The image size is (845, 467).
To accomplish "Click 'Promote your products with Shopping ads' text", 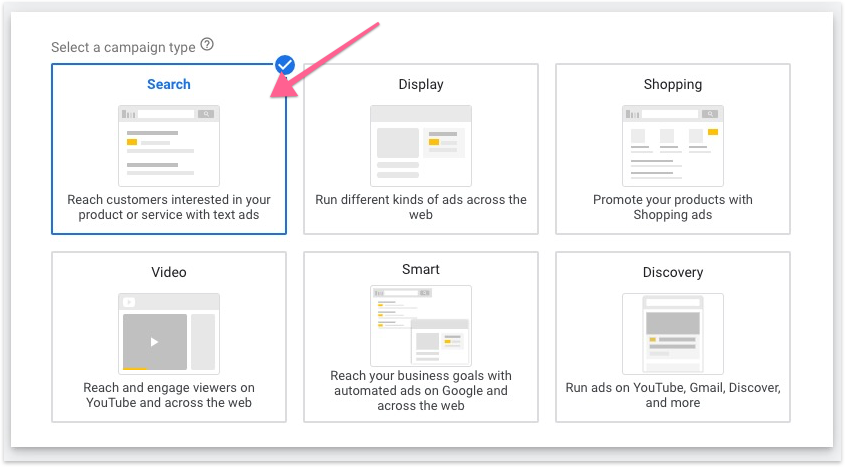I will (x=672, y=207).
